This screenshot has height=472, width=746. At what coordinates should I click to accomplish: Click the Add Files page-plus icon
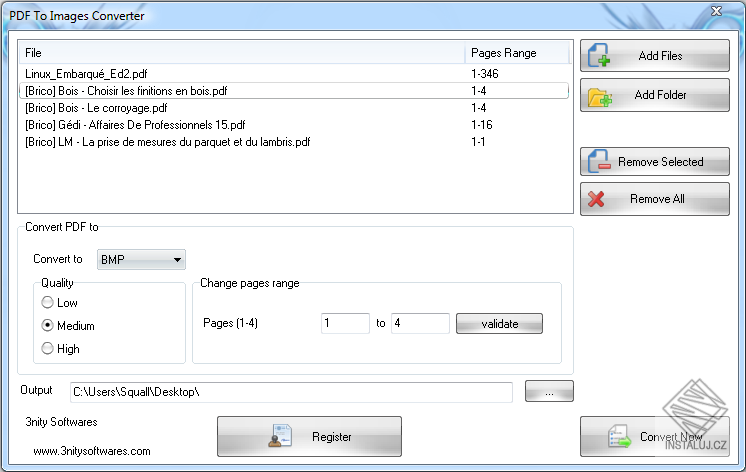[x=599, y=56]
